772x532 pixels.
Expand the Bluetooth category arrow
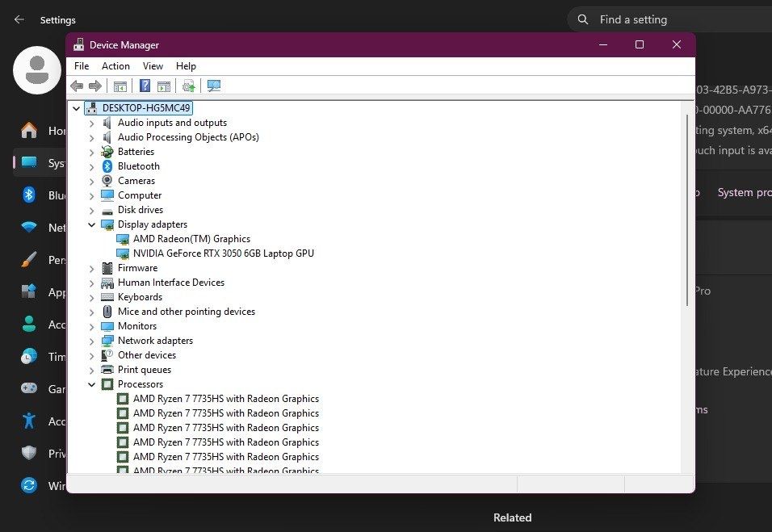91,166
